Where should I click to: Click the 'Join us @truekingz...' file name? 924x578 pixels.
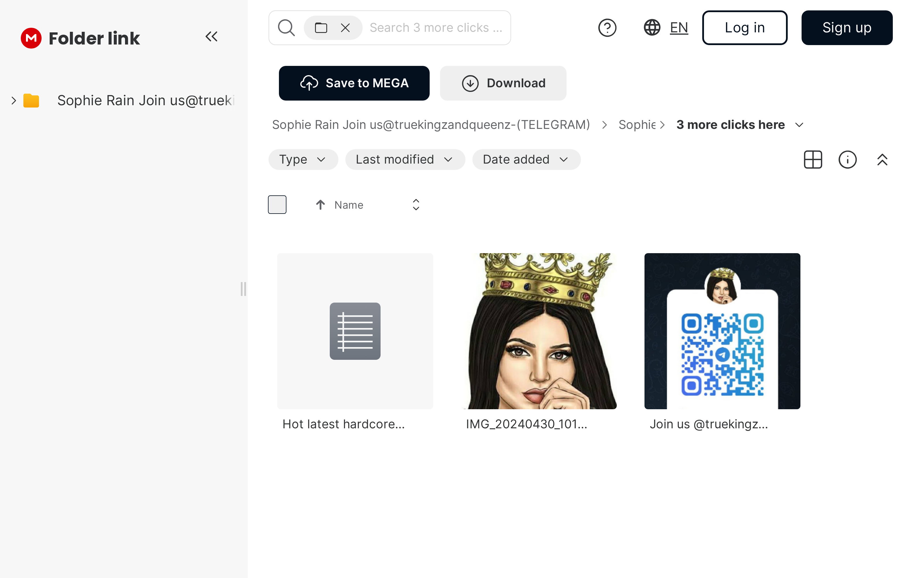(x=709, y=424)
